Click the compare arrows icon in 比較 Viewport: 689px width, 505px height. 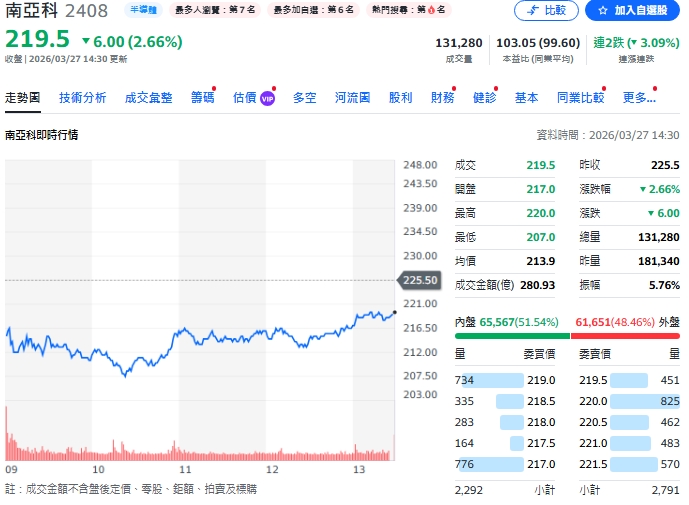(x=533, y=10)
